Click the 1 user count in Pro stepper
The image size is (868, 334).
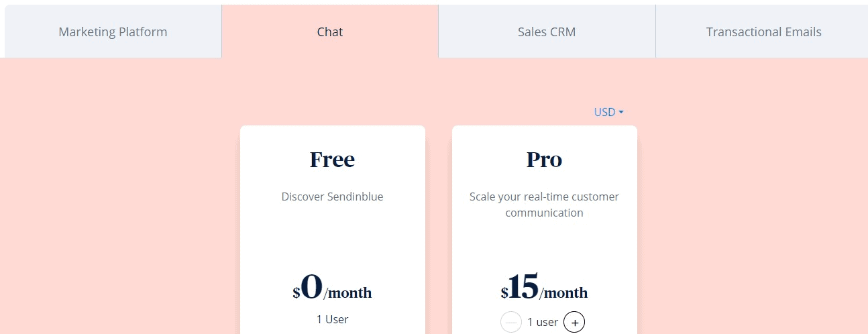pos(543,322)
